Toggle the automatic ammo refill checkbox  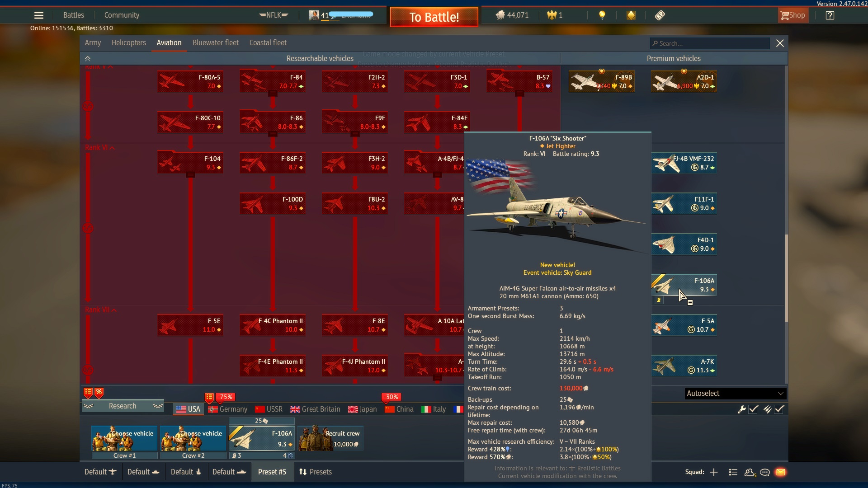(x=779, y=409)
